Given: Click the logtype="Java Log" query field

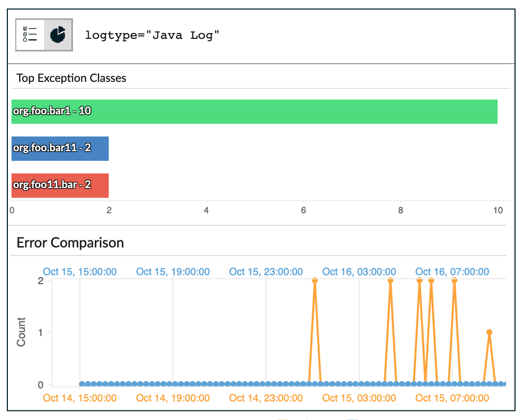Looking at the screenshot, I should tap(152, 35).
